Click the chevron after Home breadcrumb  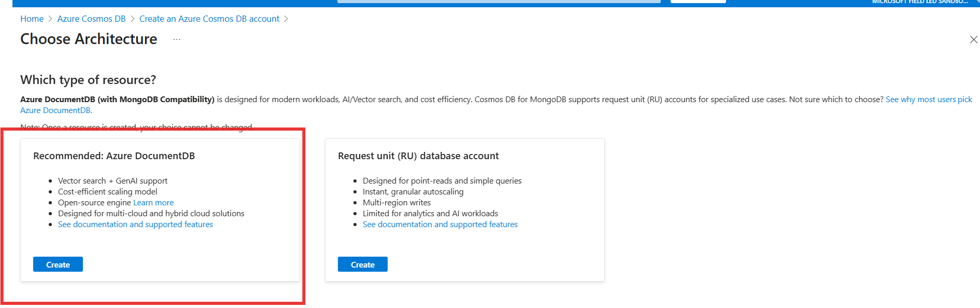coord(50,19)
